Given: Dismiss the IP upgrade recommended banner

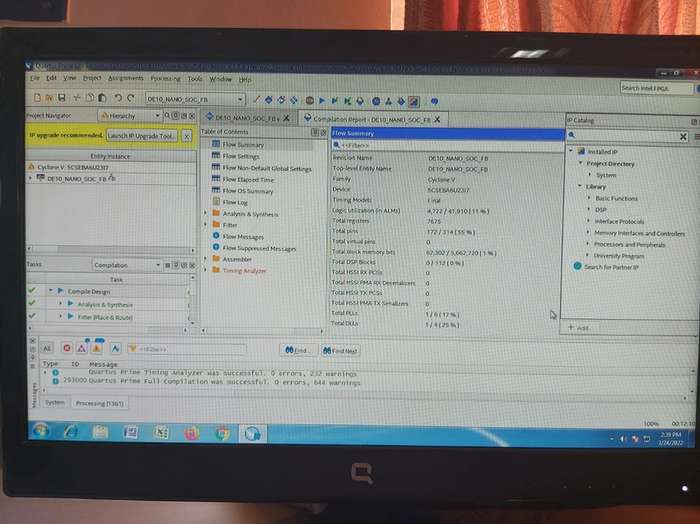Looking at the screenshot, I should pos(187,136).
